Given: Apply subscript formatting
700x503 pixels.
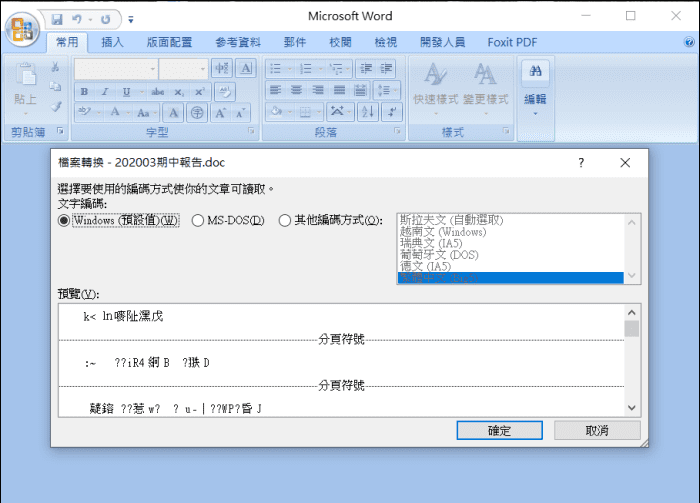Looking at the screenshot, I should 179,92.
